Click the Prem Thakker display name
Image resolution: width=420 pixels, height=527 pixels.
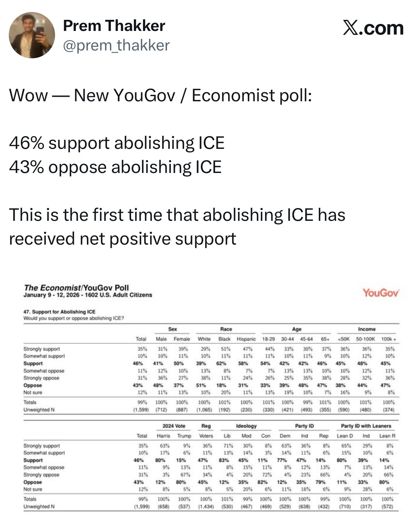[x=114, y=26]
